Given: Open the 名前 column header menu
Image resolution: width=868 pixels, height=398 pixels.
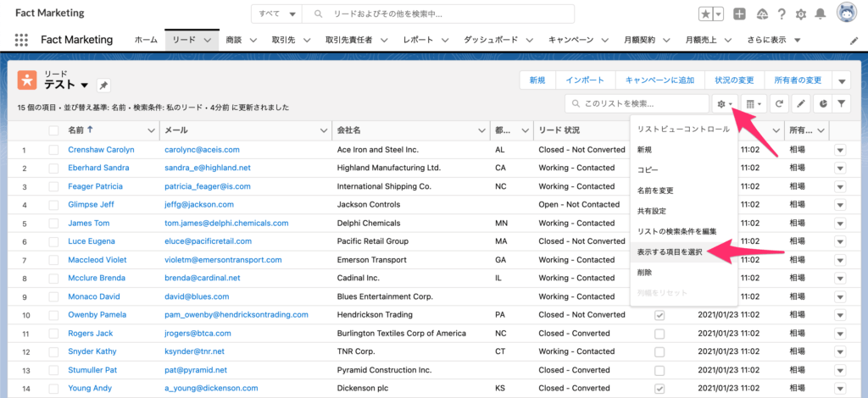Looking at the screenshot, I should coord(151,130).
